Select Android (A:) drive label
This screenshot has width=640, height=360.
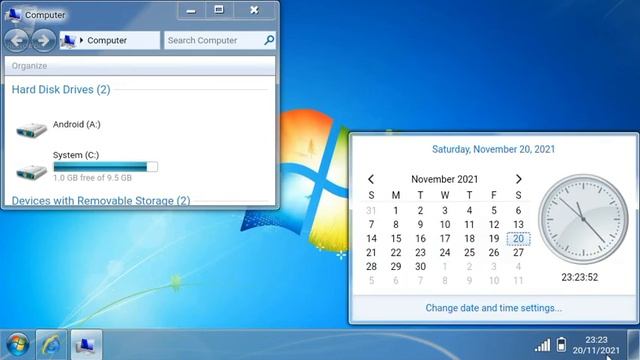click(77, 124)
